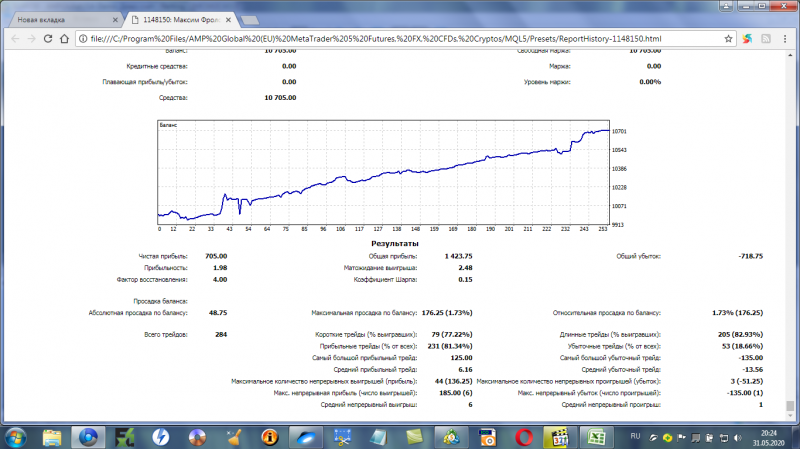Open the browser home page
The height and width of the screenshot is (449, 800).
[x=64, y=39]
